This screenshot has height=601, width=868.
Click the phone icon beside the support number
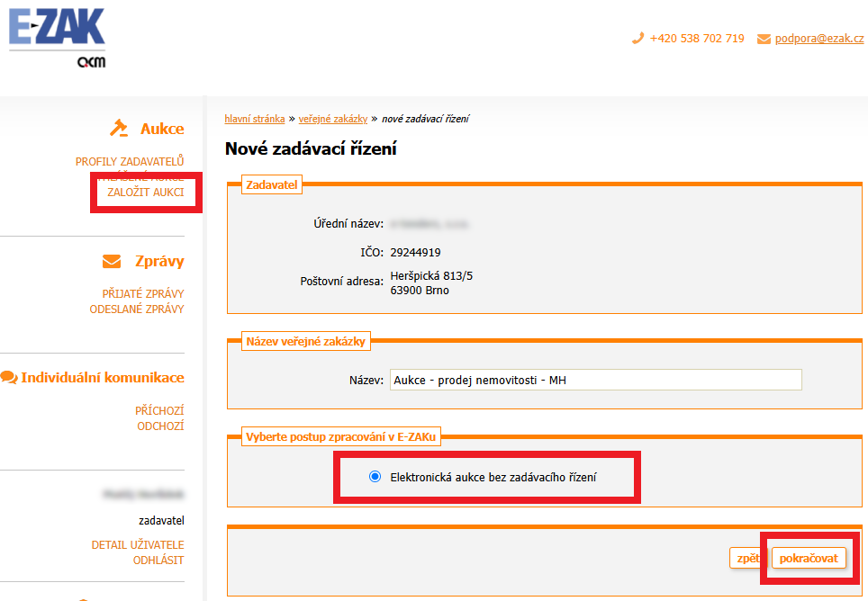point(638,39)
